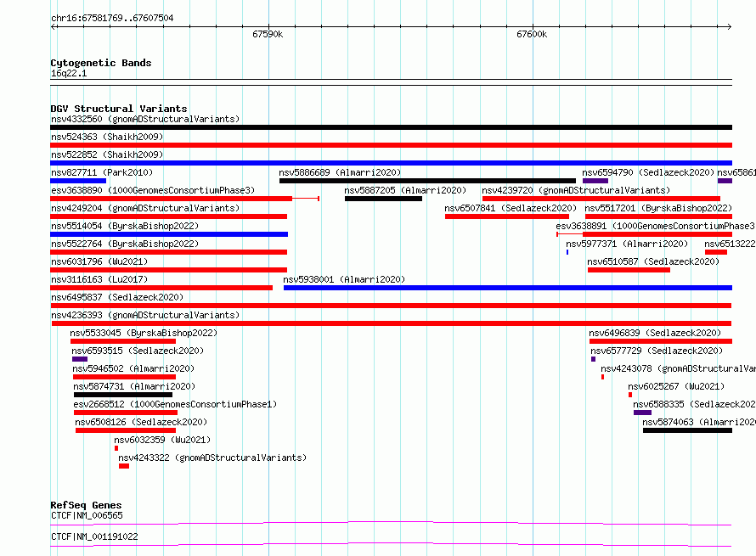The image size is (756, 556).
Task: Click the DGV Structural Variants track title
Action: pos(119,109)
